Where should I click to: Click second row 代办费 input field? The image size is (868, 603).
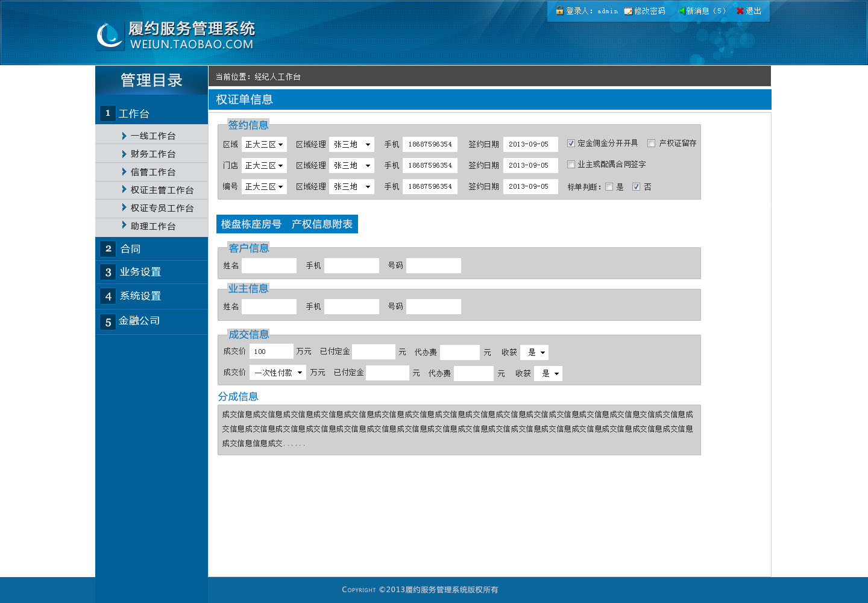click(x=474, y=373)
